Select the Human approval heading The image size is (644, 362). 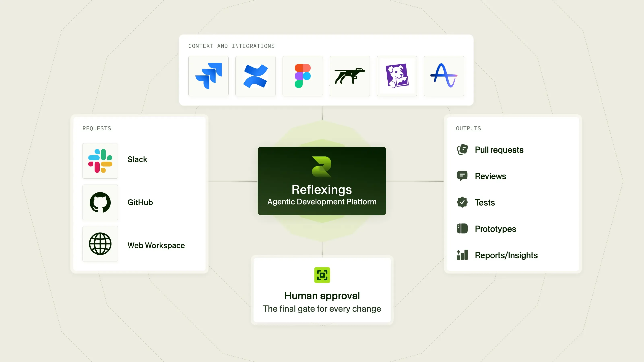(x=322, y=296)
